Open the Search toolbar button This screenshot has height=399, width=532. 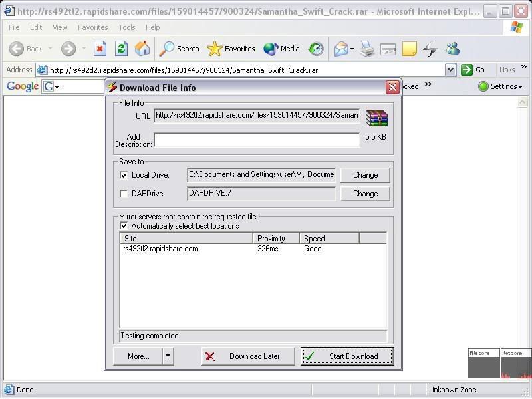[x=180, y=49]
